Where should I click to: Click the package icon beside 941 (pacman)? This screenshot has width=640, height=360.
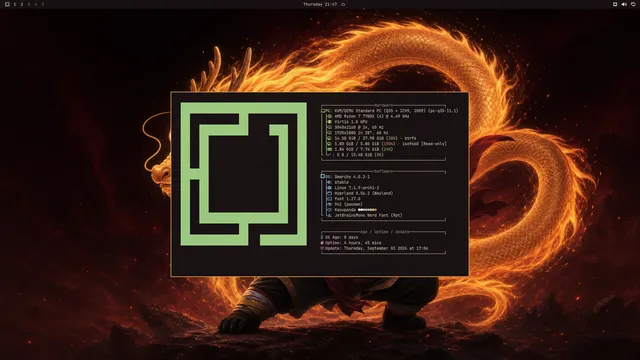click(329, 204)
